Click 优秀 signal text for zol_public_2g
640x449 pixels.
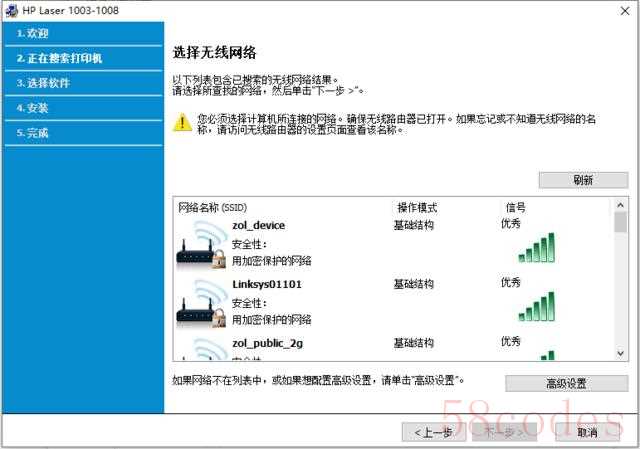coord(511,341)
